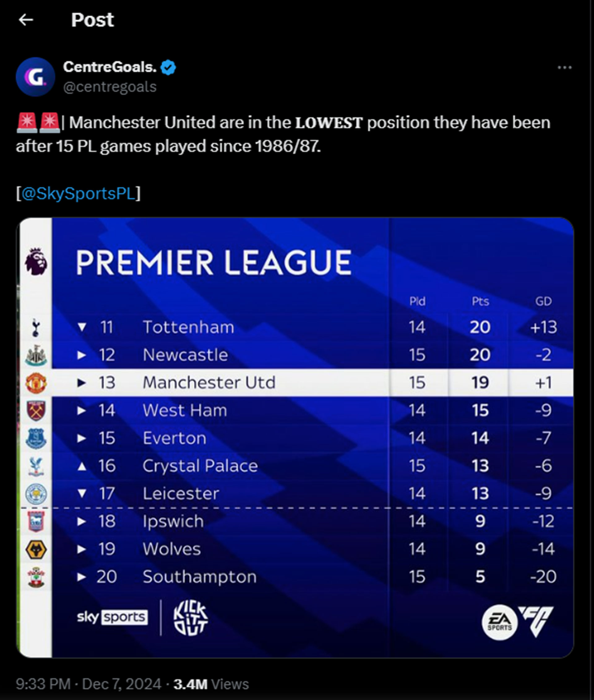Image resolution: width=594 pixels, height=700 pixels.
Task: Click the 3.4M Views count
Action: click(211, 684)
